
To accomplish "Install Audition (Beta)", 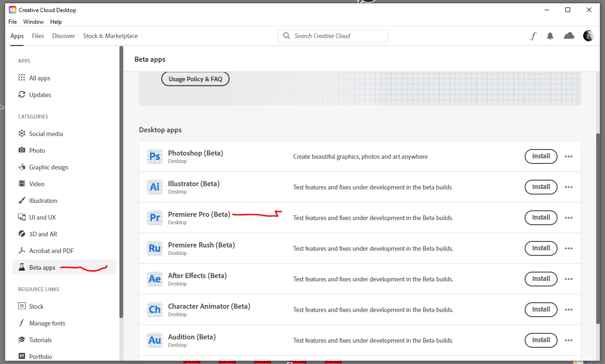I will coord(541,340).
